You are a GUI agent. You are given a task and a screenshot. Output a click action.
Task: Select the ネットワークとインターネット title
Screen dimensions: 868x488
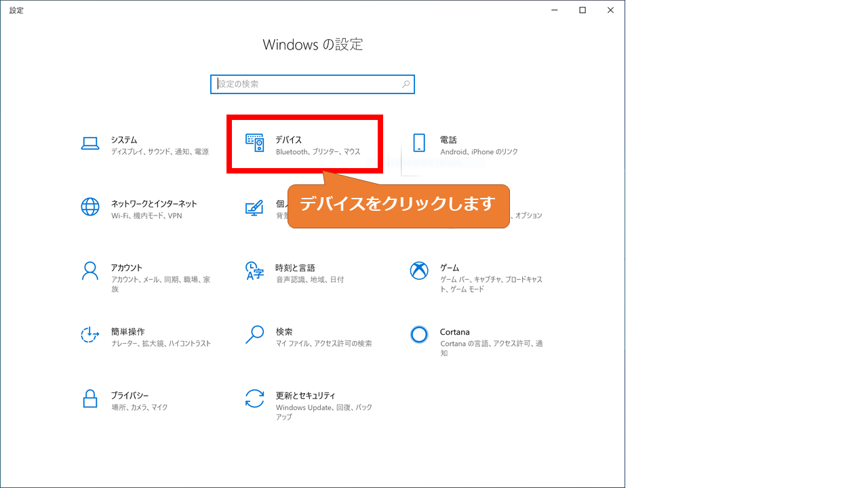click(154, 203)
